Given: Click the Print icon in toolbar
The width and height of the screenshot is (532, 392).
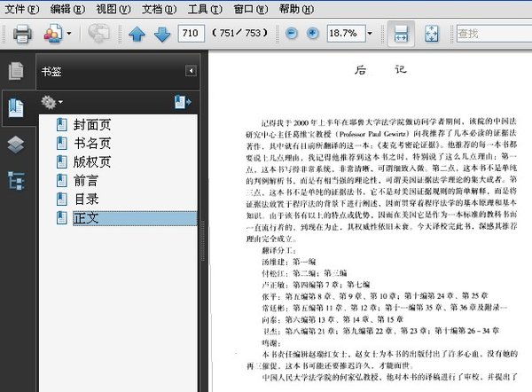Looking at the screenshot, I should 22,34.
